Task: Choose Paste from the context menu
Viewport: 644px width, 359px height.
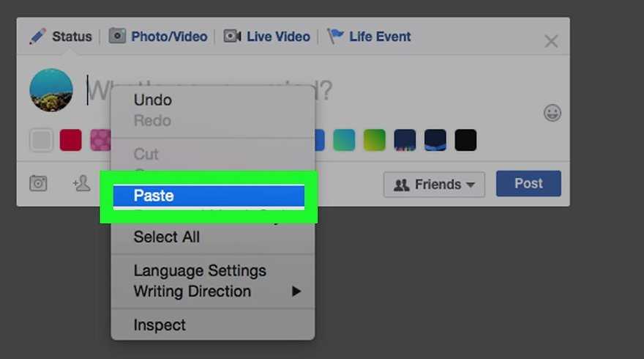Action: pos(208,196)
